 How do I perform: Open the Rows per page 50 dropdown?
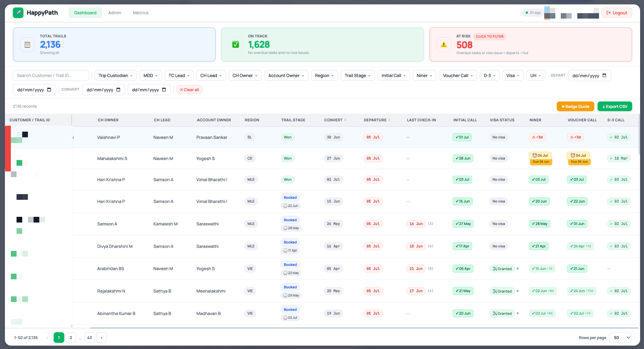pos(621,337)
